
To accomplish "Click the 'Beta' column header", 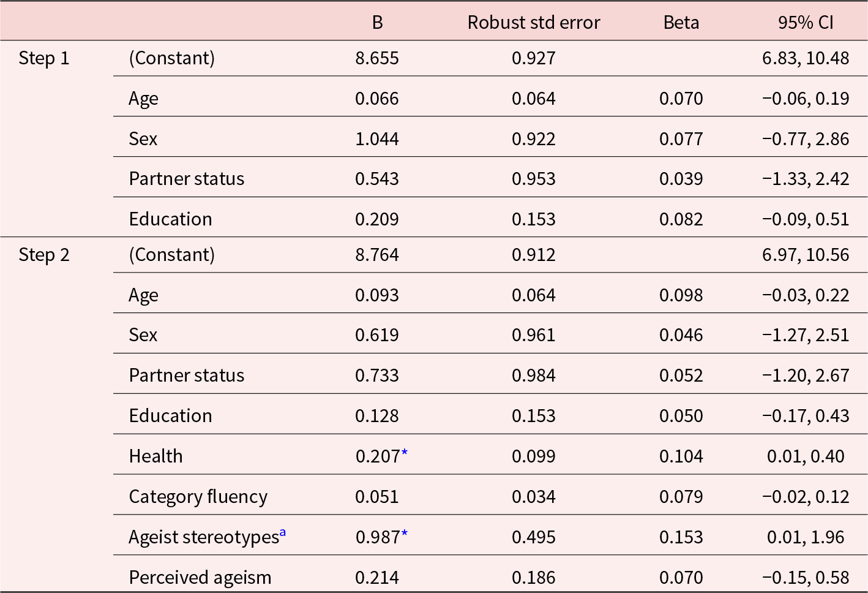I will [681, 23].
